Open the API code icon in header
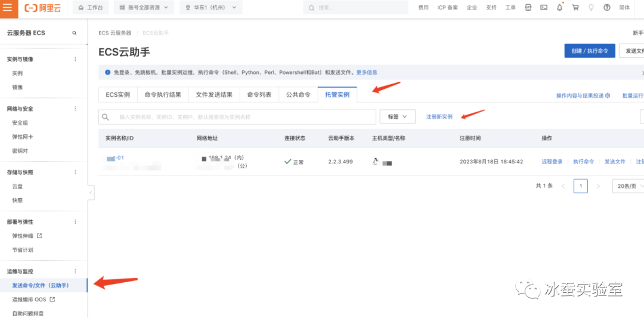 [x=528, y=7]
